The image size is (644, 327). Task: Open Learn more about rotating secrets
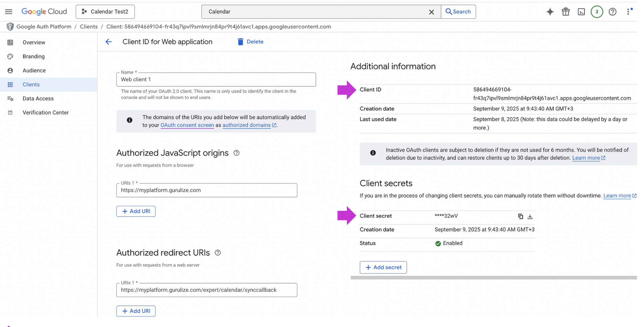620,196
